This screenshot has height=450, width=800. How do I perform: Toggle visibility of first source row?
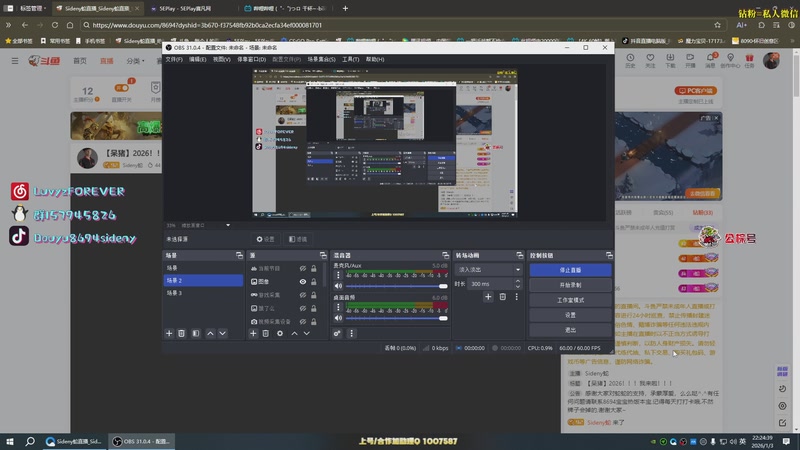[303, 268]
